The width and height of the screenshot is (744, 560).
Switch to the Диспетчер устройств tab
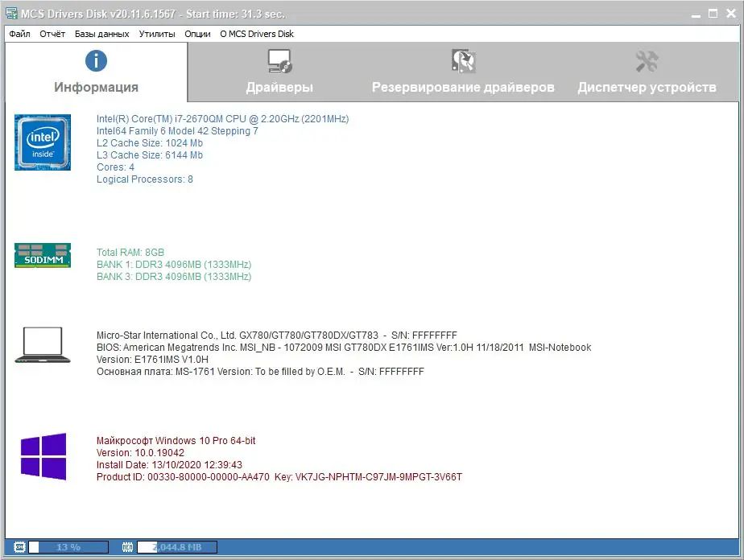(647, 72)
